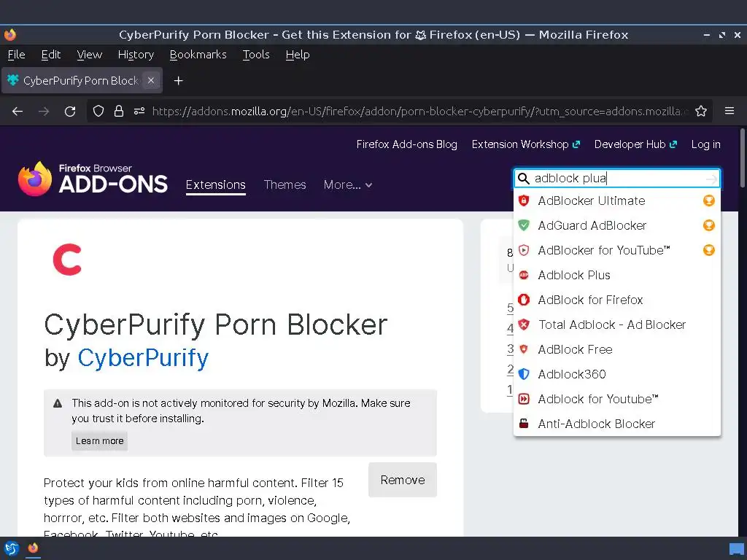Open the View menu
Screen dimensions: 747x560
pos(89,55)
